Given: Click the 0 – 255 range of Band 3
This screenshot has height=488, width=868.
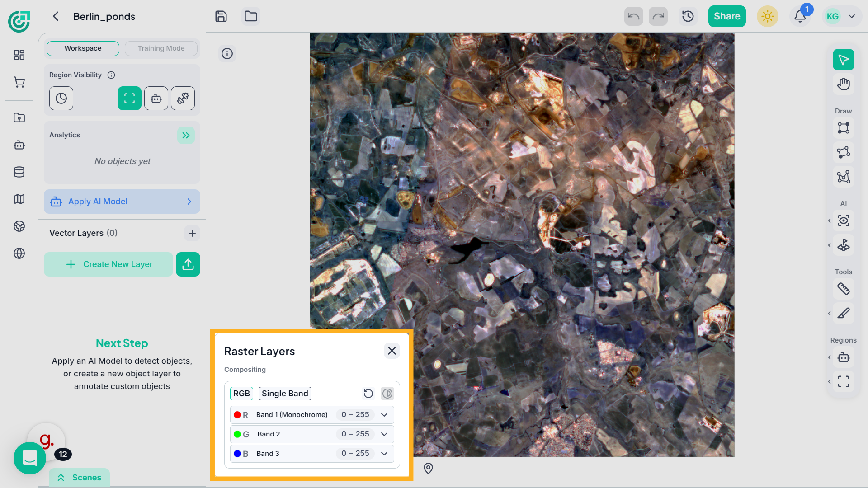Looking at the screenshot, I should tap(355, 454).
